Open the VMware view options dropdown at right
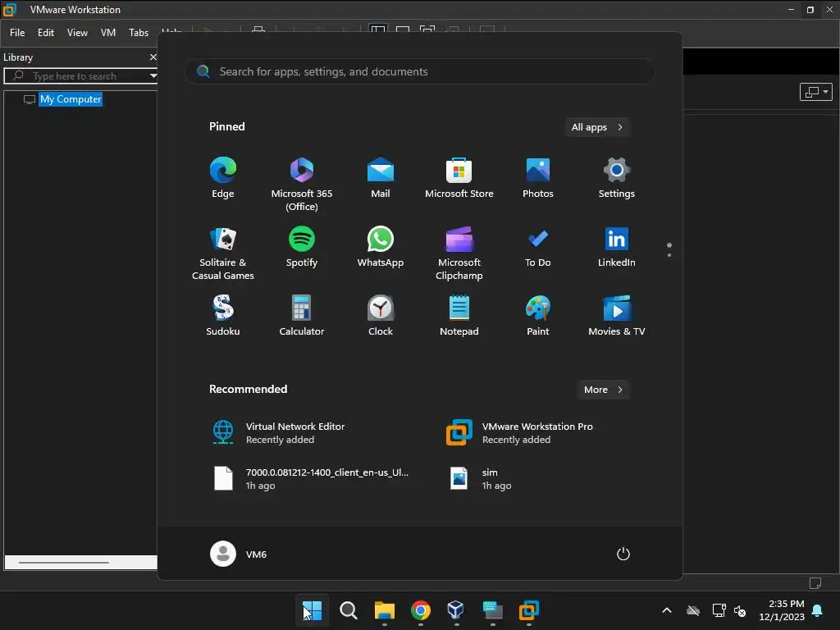Viewport: 840px width, 630px height. click(816, 92)
